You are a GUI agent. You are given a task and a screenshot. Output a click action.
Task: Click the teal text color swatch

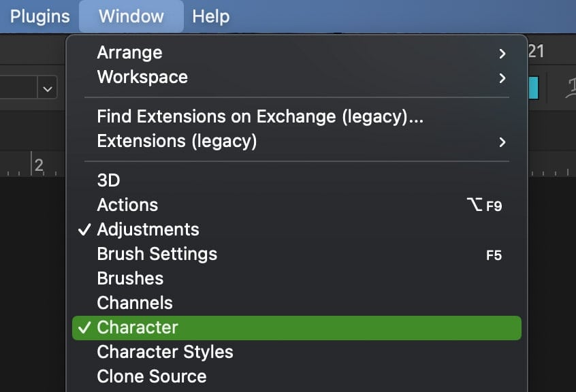coord(533,88)
